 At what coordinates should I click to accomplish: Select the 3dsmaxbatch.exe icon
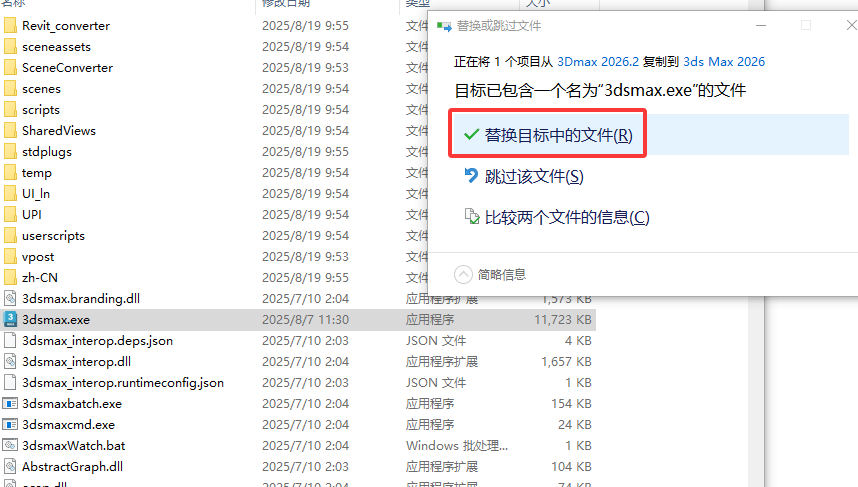coord(10,403)
